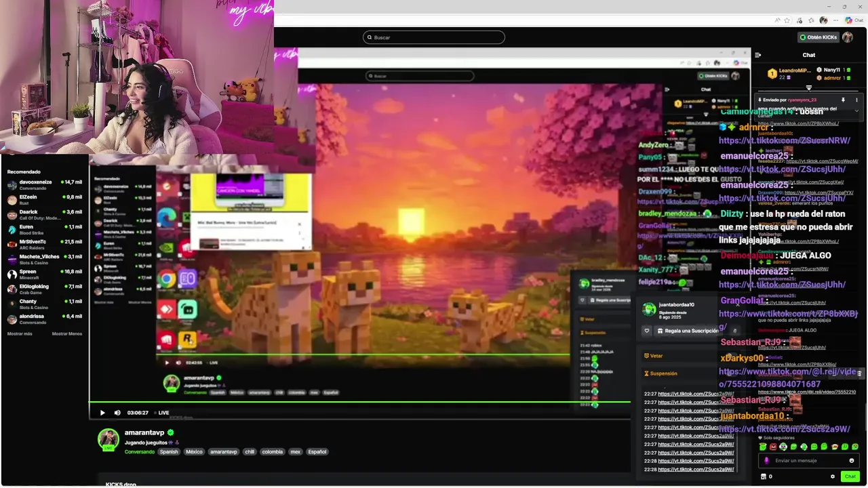868x488 pixels.
Task: Click the green halo emote
Action: 763,447
